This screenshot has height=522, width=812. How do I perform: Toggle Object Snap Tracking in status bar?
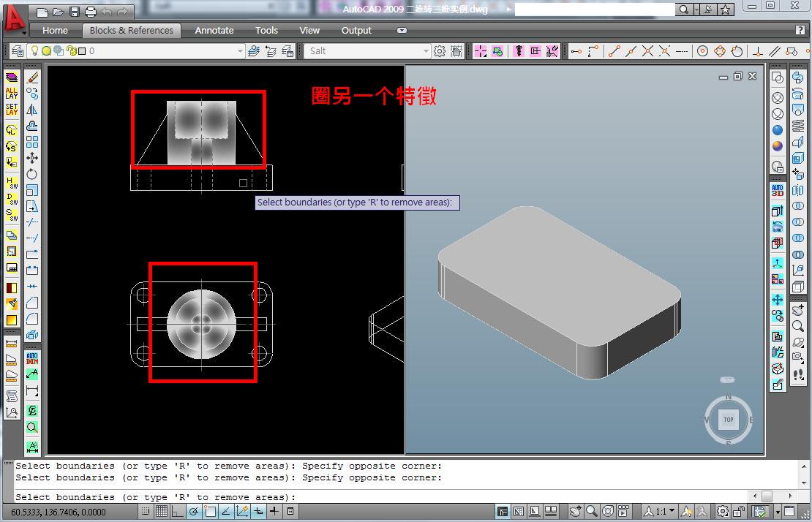click(226, 511)
